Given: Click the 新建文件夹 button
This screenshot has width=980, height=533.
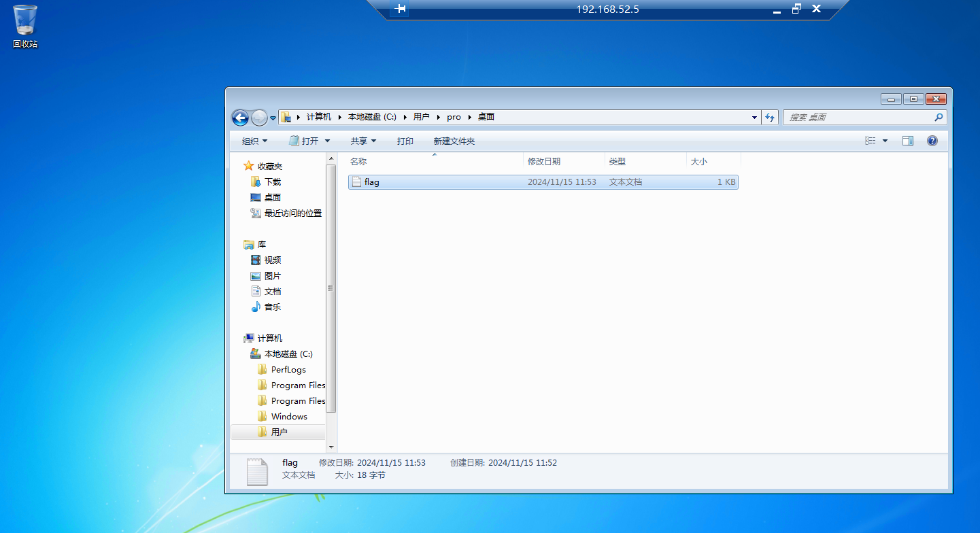Looking at the screenshot, I should click(x=454, y=141).
